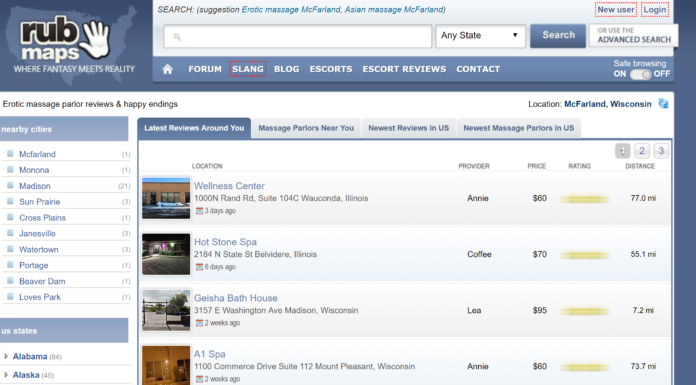Viewport: 696px width, 385px height.
Task: Click the location refresh icon beside McFarland, Wisconsin
Action: [663, 104]
